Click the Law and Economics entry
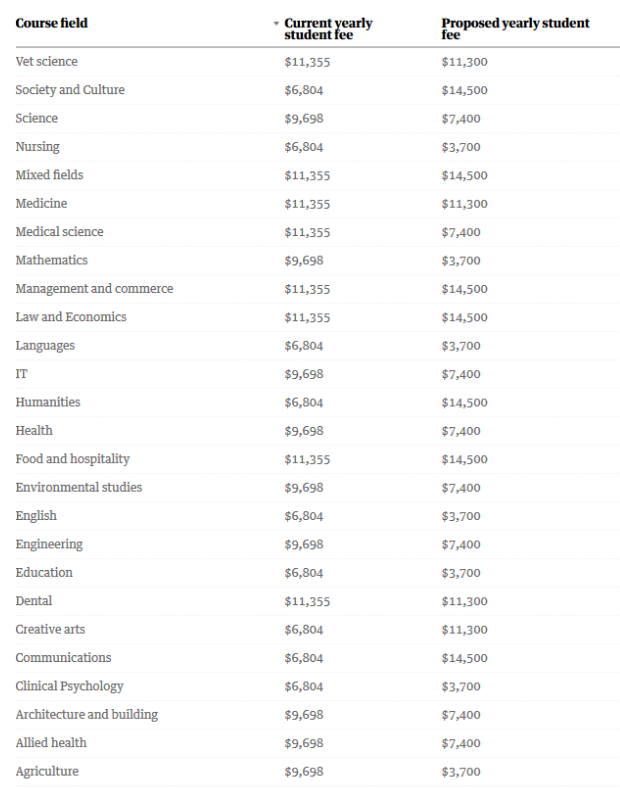620x788 pixels. (71, 317)
